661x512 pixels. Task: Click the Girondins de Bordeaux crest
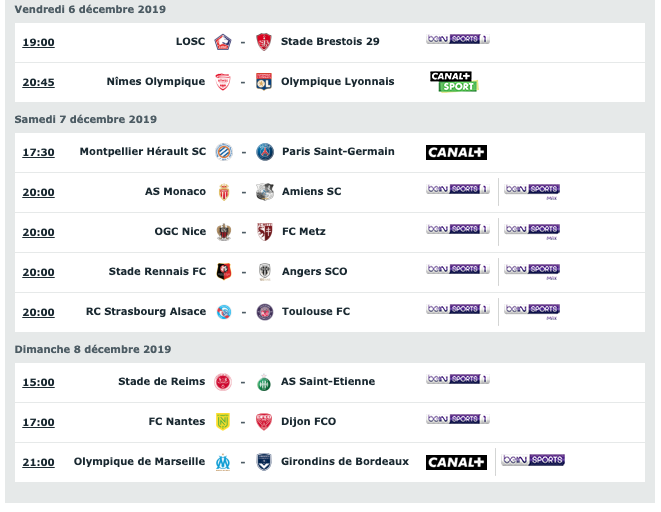[x=264, y=462]
